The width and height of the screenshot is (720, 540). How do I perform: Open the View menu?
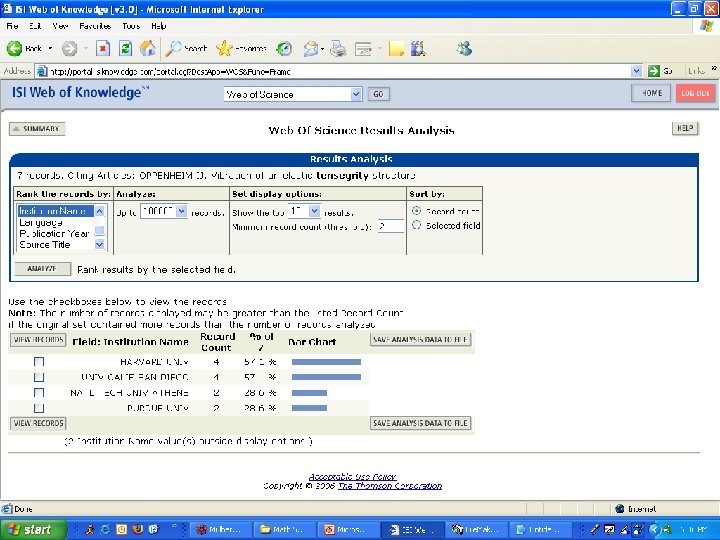coord(60,26)
